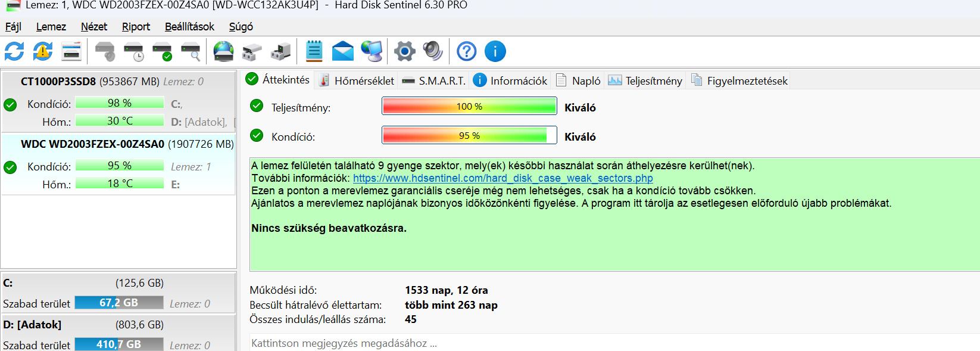
Task: Click green status icon of WDC WD2003FZEX disk
Action: [10, 167]
